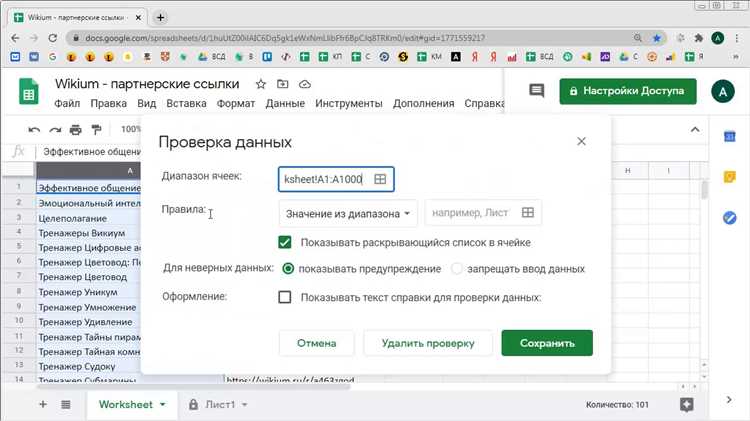The height and width of the screenshot is (421, 750).
Task: Select range grid icon in cell range field
Action: tap(380, 179)
